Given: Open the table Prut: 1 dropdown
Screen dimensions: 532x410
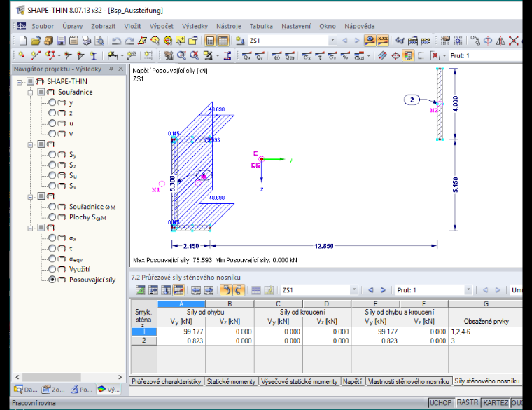Looking at the screenshot, I should (x=468, y=290).
